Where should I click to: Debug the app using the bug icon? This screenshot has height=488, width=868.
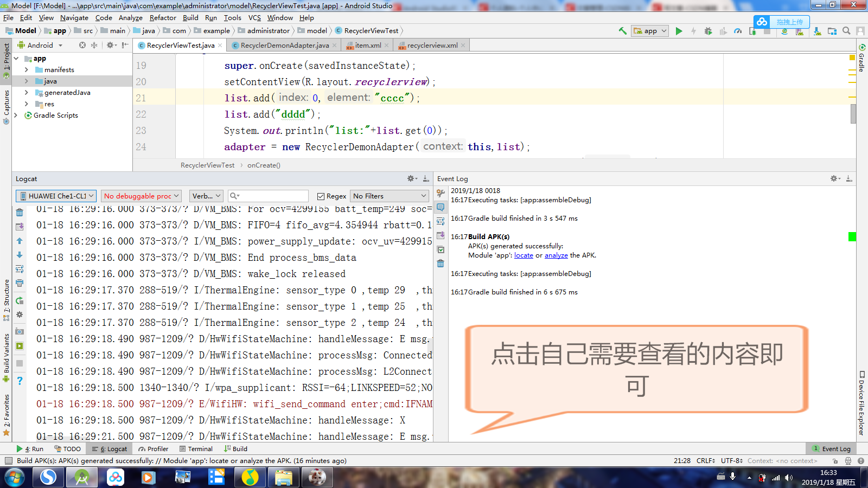[709, 31]
